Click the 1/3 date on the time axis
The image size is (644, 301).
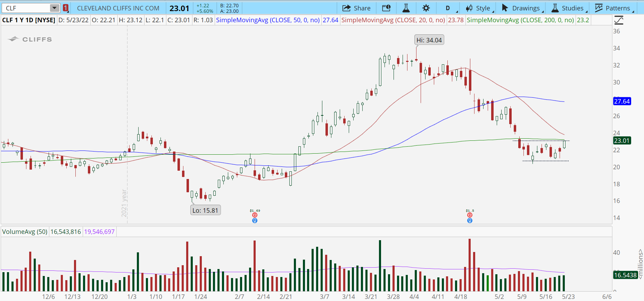pyautogui.click(x=132, y=297)
